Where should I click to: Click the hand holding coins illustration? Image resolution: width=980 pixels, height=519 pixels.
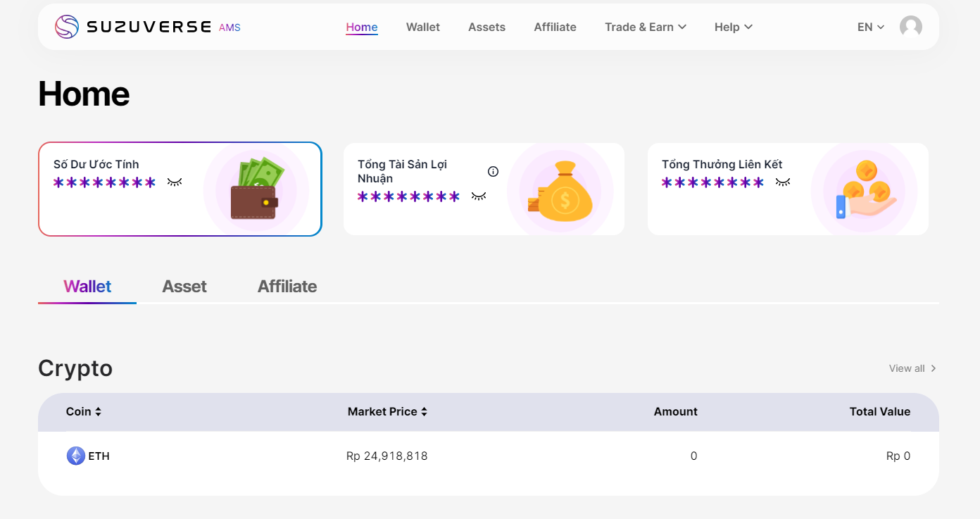pyautogui.click(x=865, y=189)
